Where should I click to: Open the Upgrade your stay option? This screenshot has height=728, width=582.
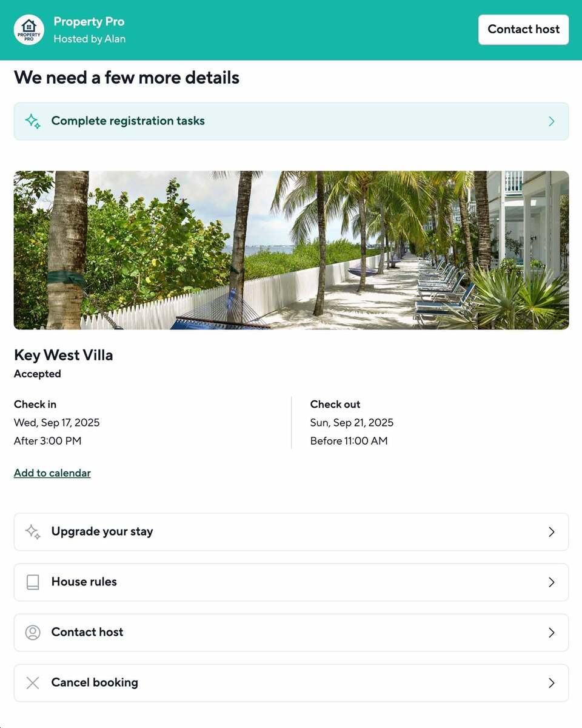102,531
